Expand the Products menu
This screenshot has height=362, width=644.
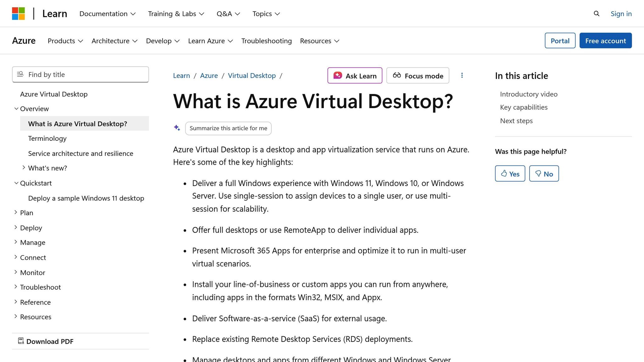pos(65,41)
